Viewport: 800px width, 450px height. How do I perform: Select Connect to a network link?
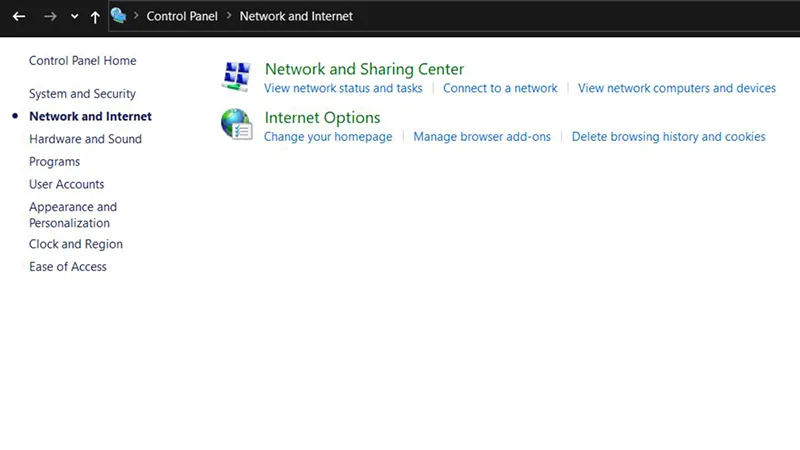(x=500, y=88)
